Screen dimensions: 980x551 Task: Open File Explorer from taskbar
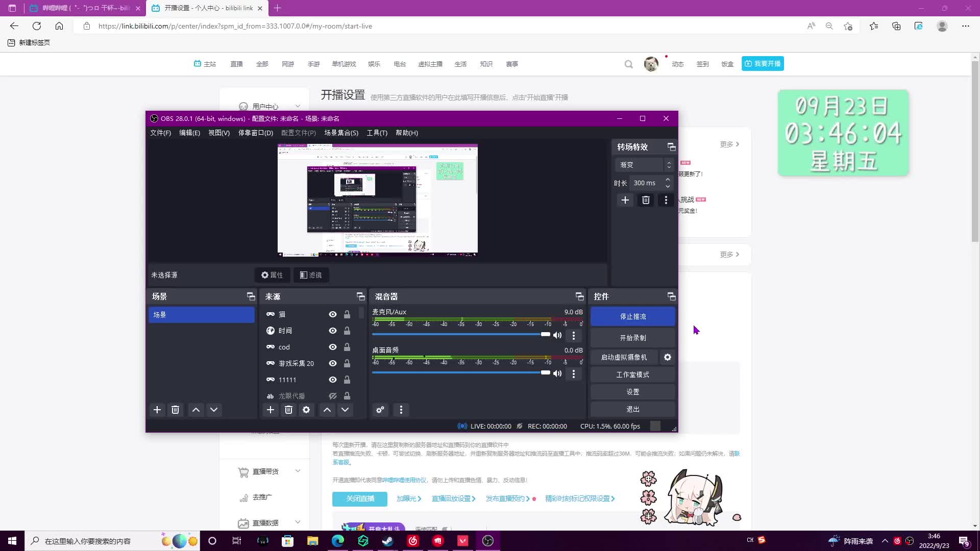[313, 541]
